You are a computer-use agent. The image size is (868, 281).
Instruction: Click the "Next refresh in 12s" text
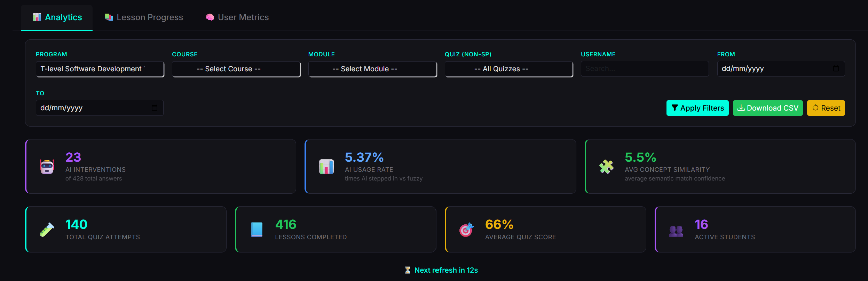pos(446,270)
